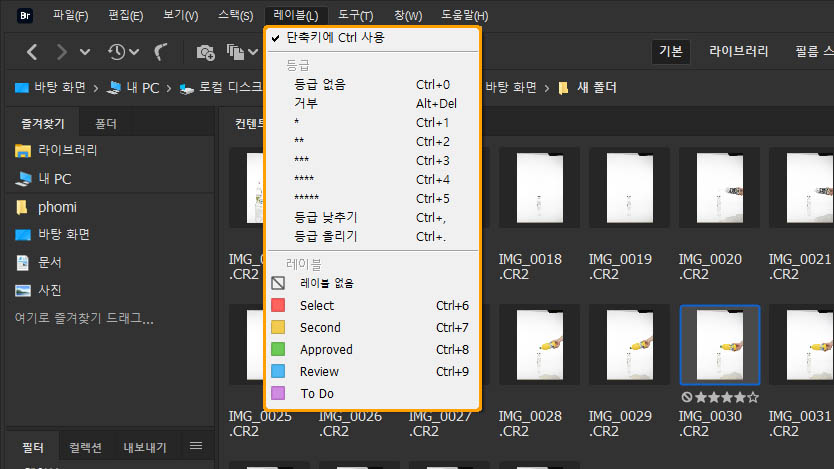This screenshot has width=834, height=469.
Task: Pick the red Select label swatch
Action: (x=278, y=305)
